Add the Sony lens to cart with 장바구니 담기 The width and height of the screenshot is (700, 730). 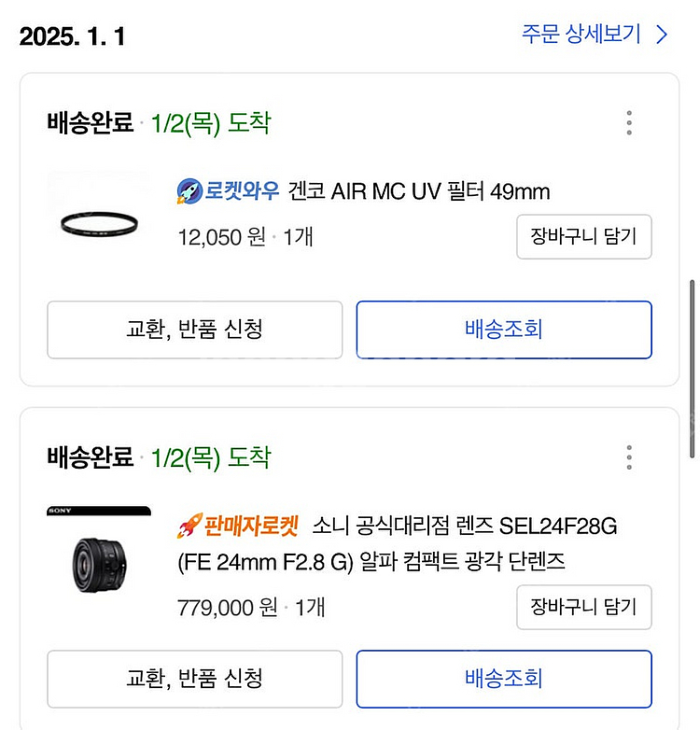(x=583, y=608)
